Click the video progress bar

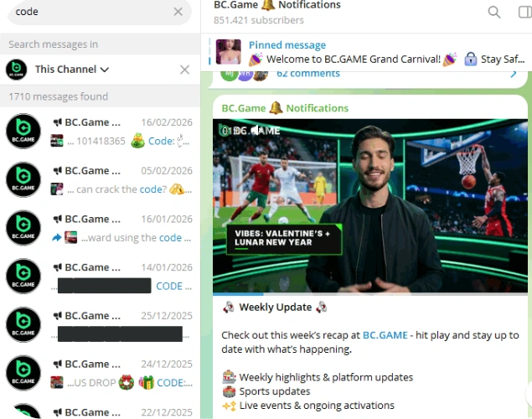coord(370,293)
